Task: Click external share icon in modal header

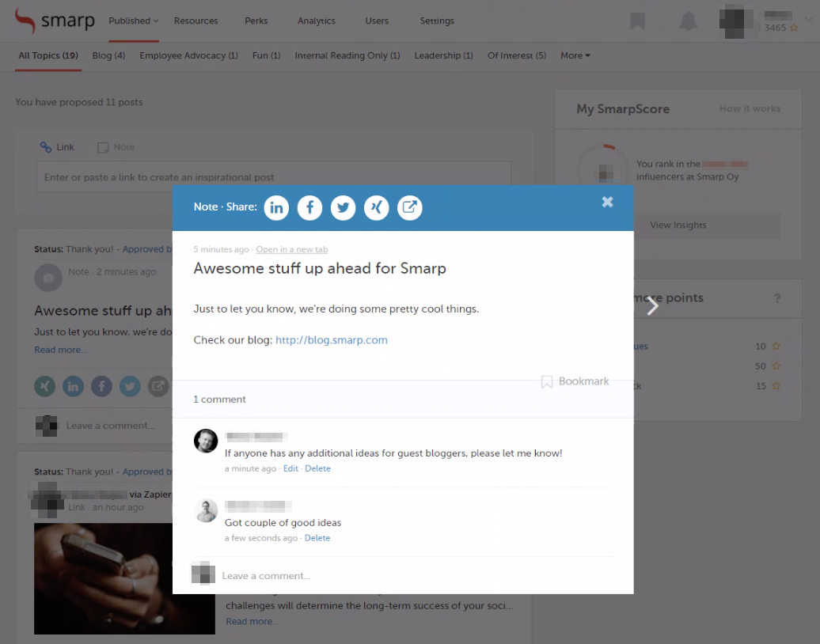Action: [x=410, y=207]
